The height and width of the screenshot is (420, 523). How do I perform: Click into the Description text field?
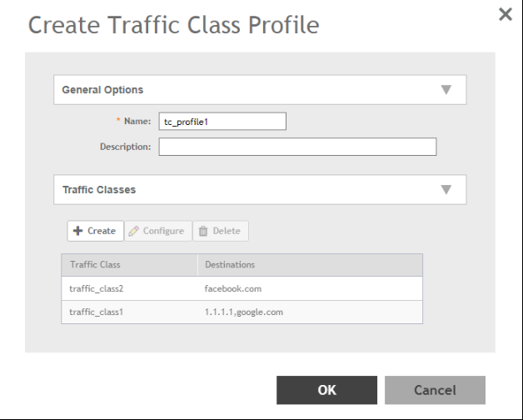click(x=297, y=147)
